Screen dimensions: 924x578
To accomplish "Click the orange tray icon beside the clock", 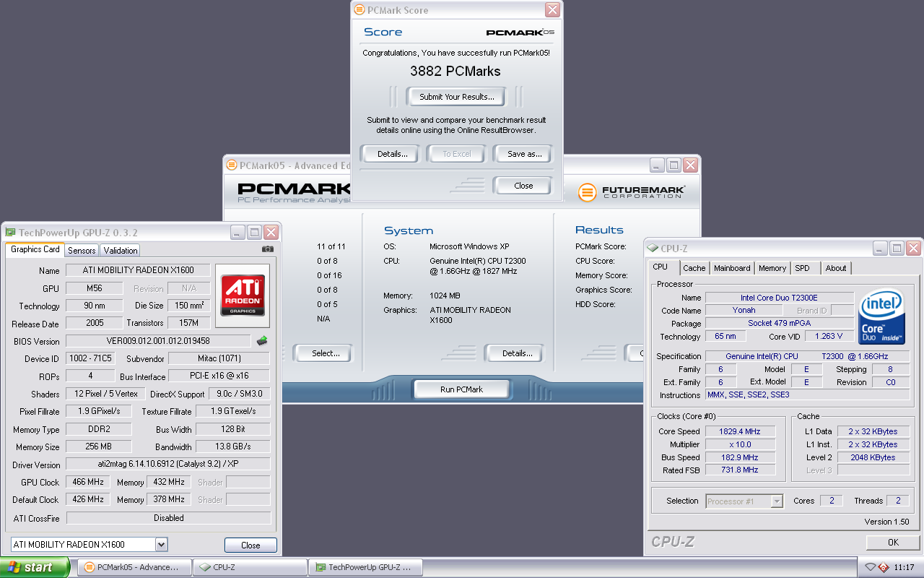I will coord(883,567).
